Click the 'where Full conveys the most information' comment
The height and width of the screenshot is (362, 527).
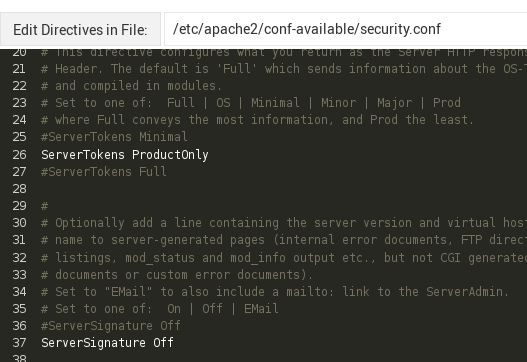(257, 120)
